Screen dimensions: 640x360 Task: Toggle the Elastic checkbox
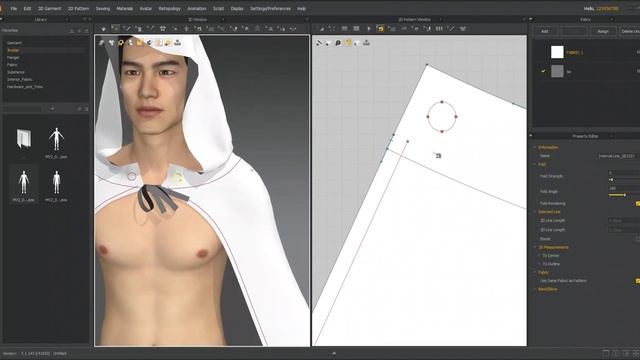pos(638,239)
